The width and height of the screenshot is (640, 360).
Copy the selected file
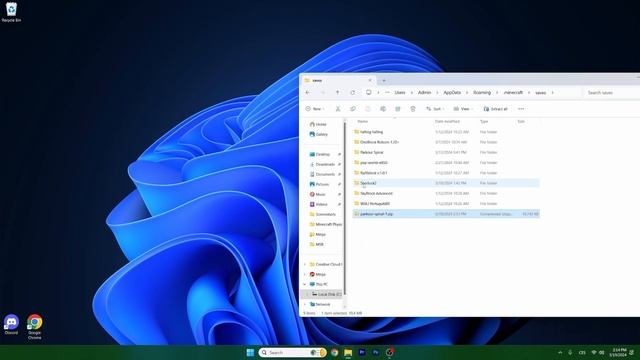click(353, 109)
